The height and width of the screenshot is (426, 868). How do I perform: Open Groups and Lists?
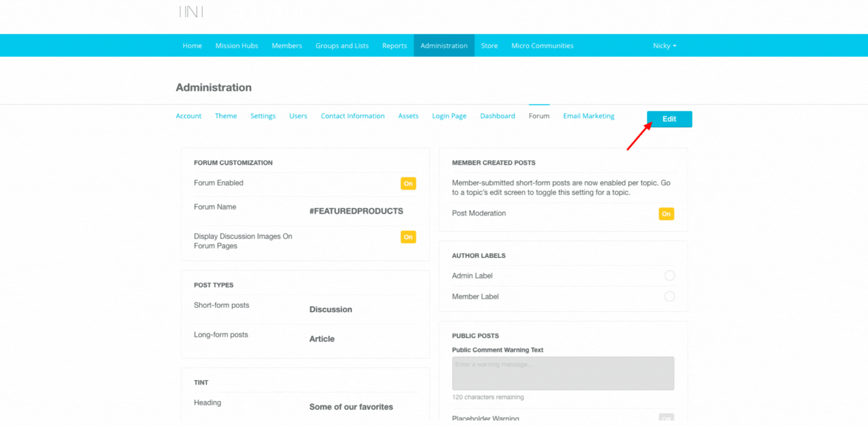(342, 46)
